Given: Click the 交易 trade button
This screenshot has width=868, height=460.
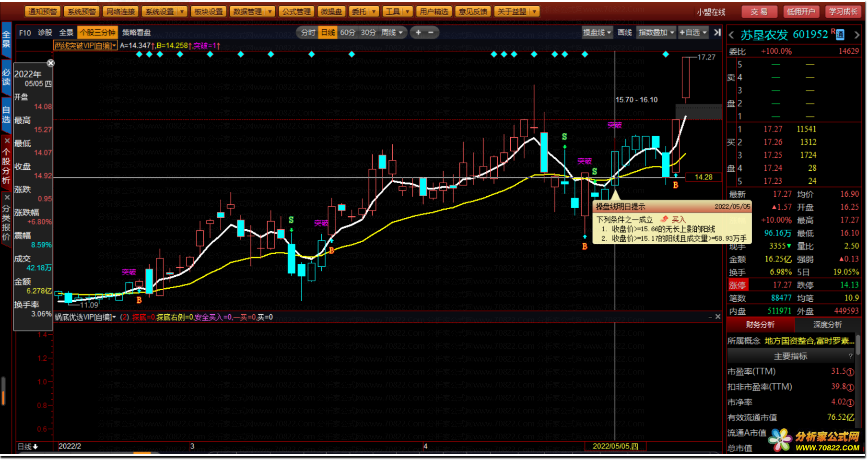Looking at the screenshot, I should pyautogui.click(x=759, y=12).
